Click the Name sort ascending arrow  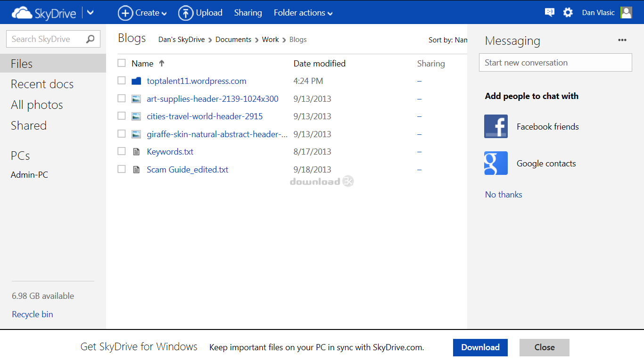tap(162, 63)
